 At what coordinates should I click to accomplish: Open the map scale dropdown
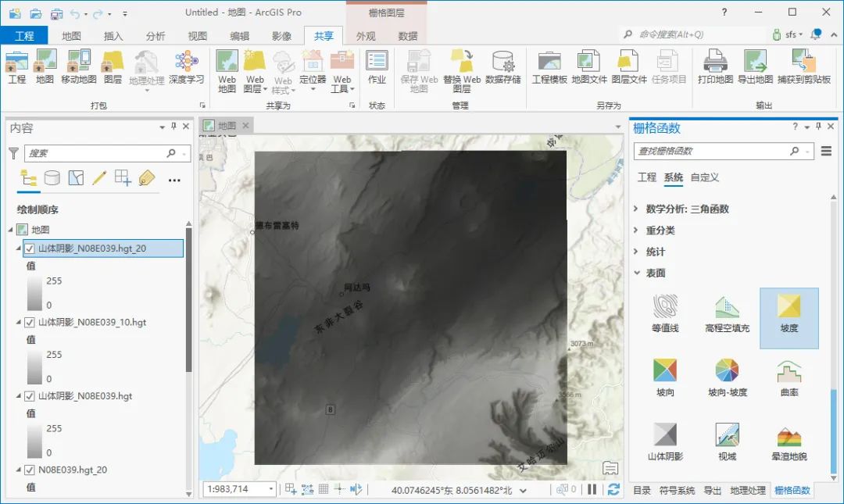click(x=270, y=489)
